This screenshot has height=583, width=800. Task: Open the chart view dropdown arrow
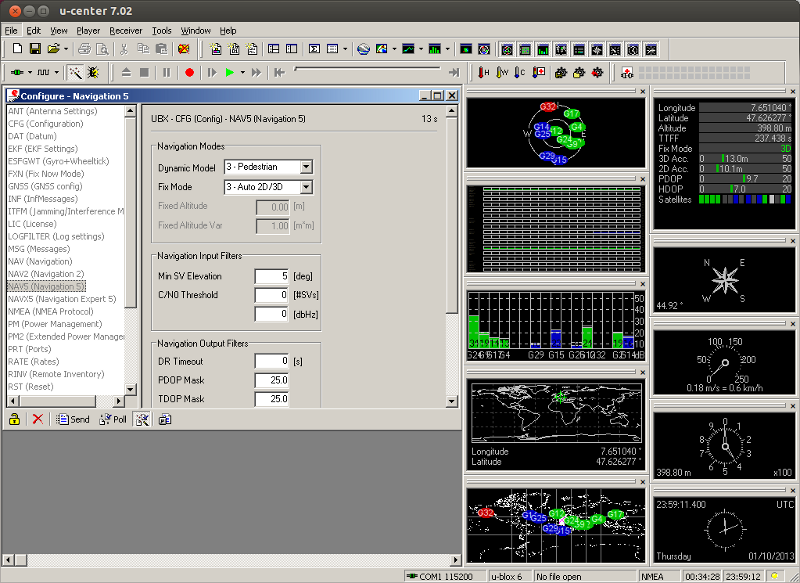[x=421, y=49]
